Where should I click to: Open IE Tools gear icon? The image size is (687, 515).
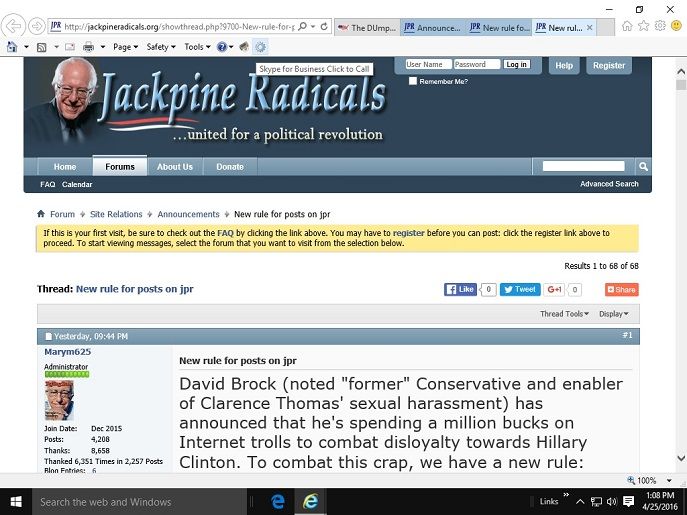tap(660, 26)
